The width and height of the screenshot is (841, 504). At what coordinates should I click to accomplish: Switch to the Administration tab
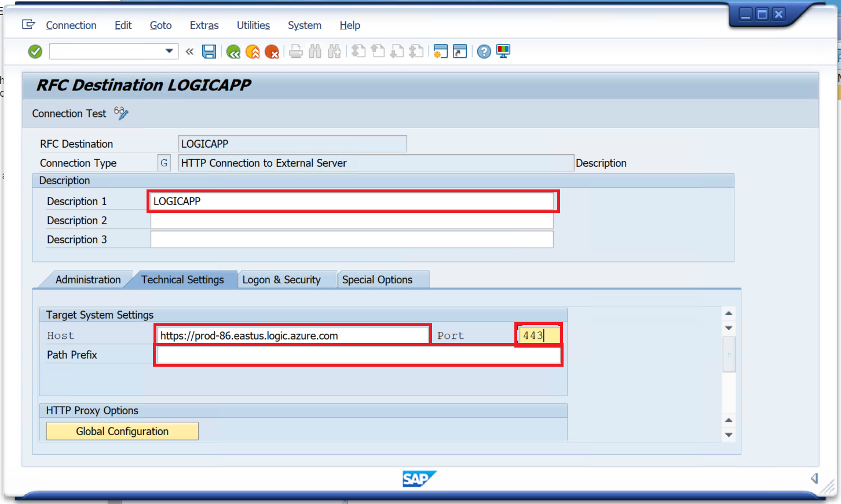click(88, 280)
